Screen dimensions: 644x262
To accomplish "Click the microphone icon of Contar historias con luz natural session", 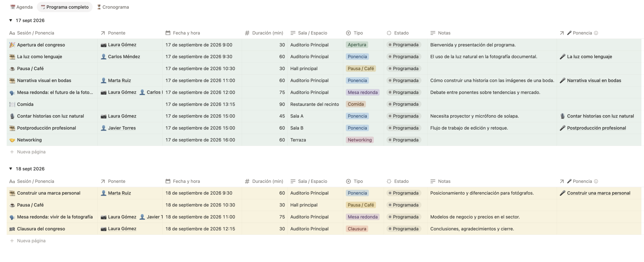I will (x=12, y=116).
